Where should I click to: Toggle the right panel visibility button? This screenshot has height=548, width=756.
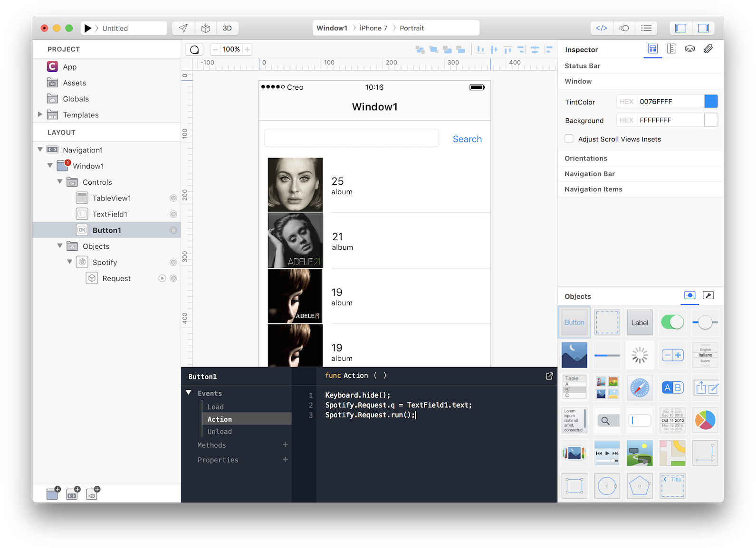703,28
